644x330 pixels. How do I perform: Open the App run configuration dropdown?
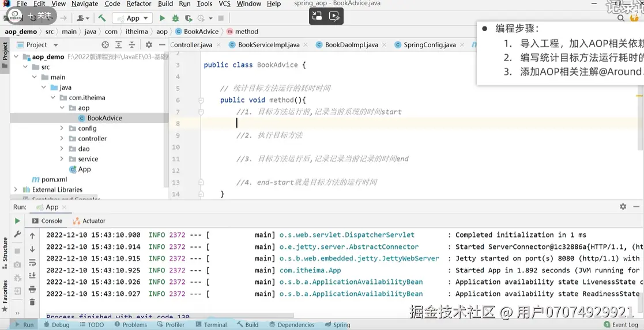133,18
